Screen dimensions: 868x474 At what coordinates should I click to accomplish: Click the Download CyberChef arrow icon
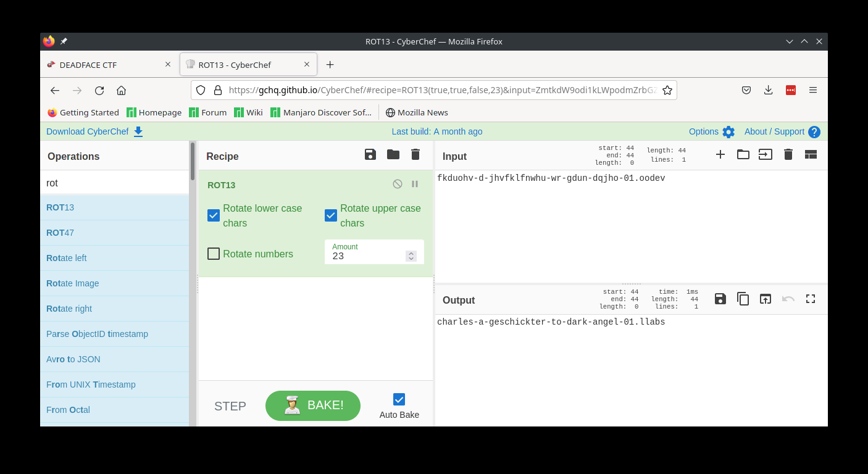pyautogui.click(x=138, y=131)
